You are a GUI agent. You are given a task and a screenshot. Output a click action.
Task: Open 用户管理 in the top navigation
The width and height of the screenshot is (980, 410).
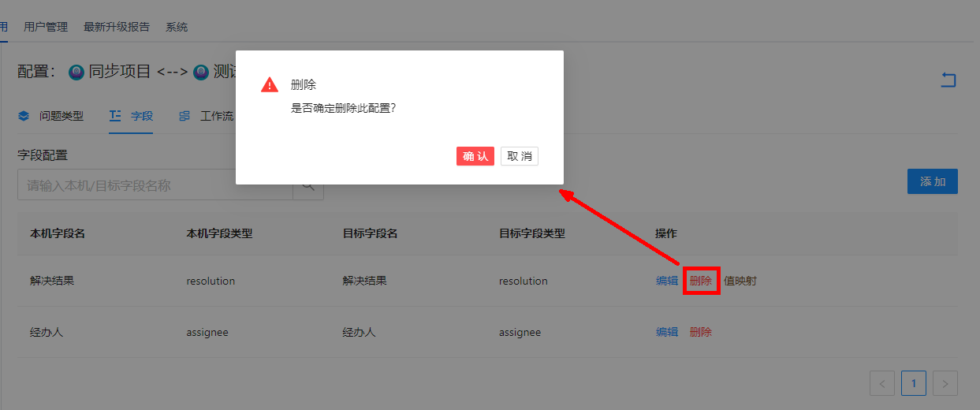tap(46, 27)
